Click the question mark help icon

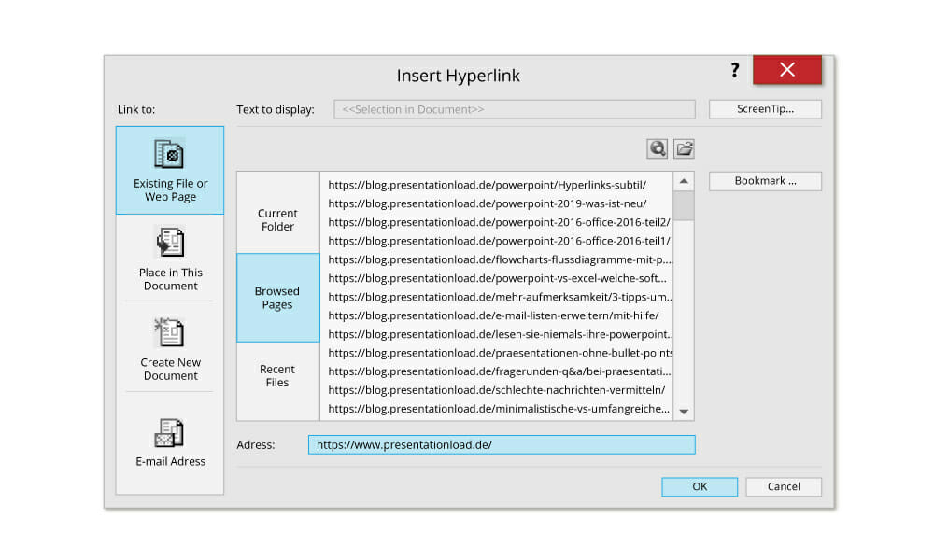click(x=735, y=70)
